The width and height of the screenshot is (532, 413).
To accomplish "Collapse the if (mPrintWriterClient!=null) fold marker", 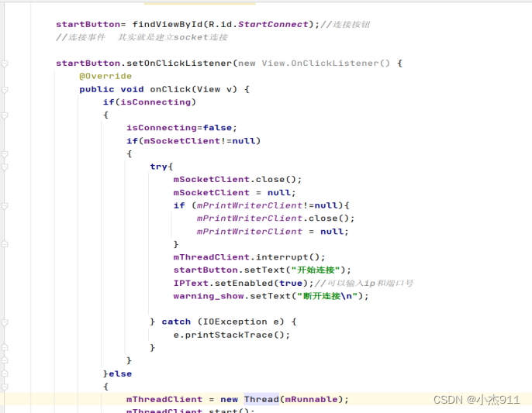I will point(5,205).
